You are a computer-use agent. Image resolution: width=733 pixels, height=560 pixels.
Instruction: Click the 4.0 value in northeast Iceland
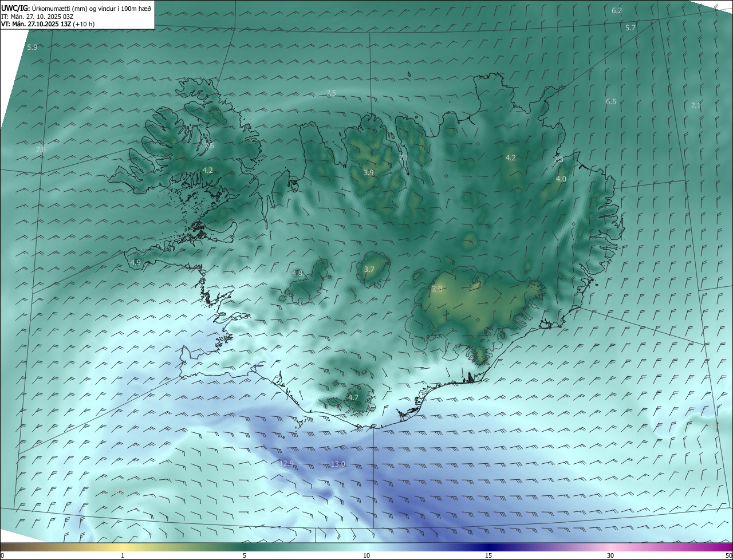[x=561, y=179]
